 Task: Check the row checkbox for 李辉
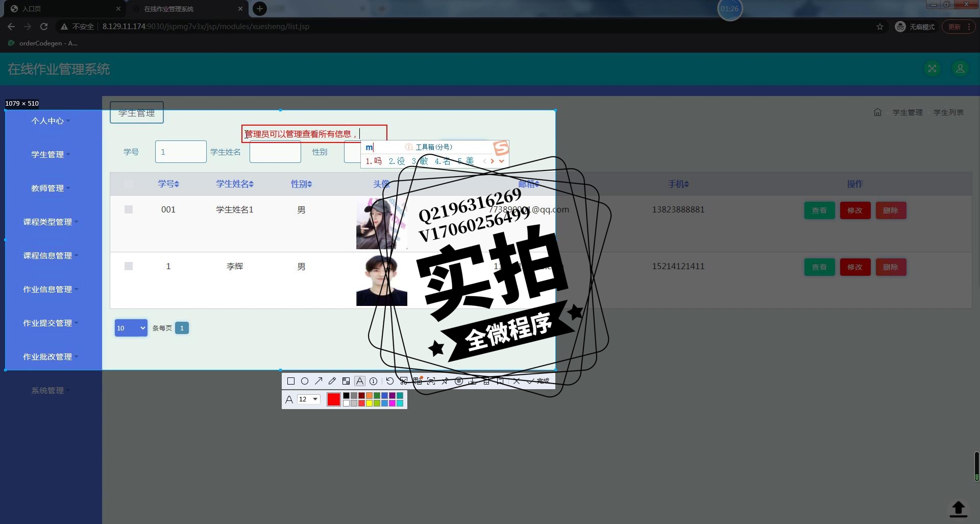coord(129,266)
